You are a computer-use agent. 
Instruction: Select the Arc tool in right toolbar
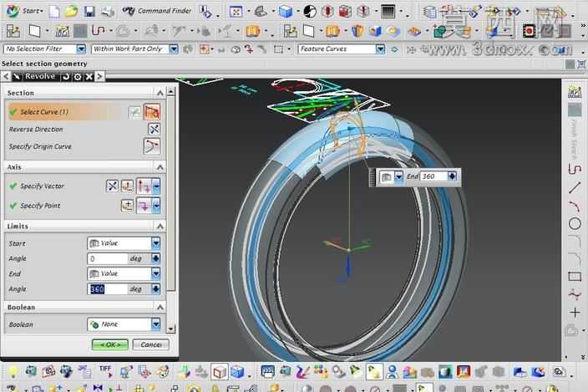[x=574, y=206]
